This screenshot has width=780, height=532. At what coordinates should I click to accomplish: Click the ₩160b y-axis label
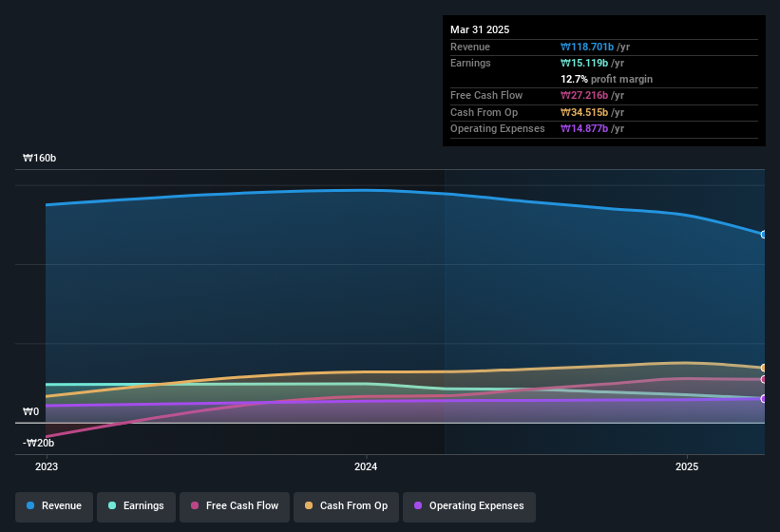click(x=39, y=158)
